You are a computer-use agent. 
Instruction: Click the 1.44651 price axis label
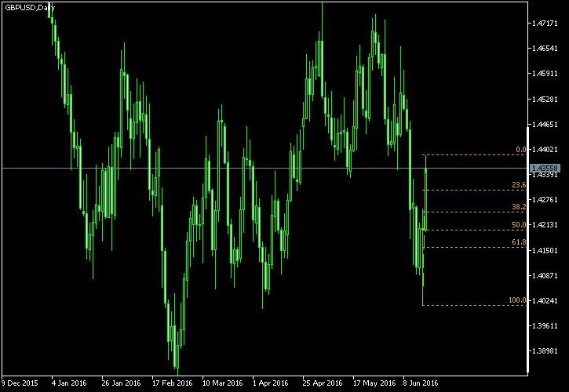point(545,125)
